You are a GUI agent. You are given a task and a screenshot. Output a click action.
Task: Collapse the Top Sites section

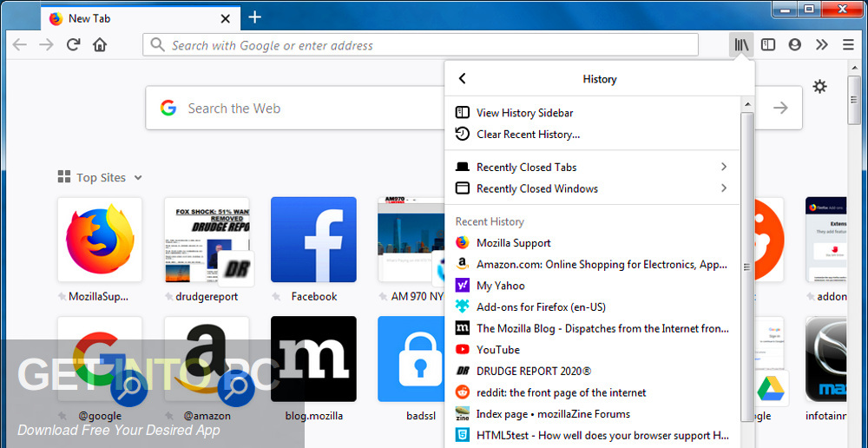point(138,178)
